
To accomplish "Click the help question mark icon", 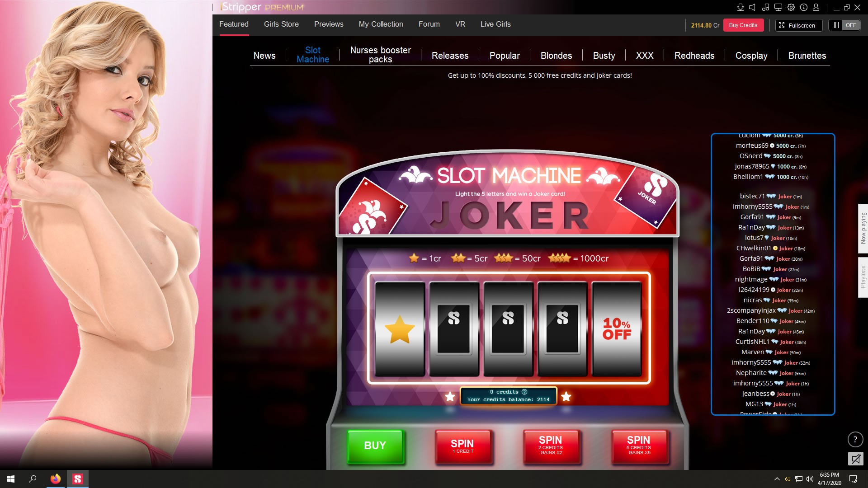I will point(855,439).
